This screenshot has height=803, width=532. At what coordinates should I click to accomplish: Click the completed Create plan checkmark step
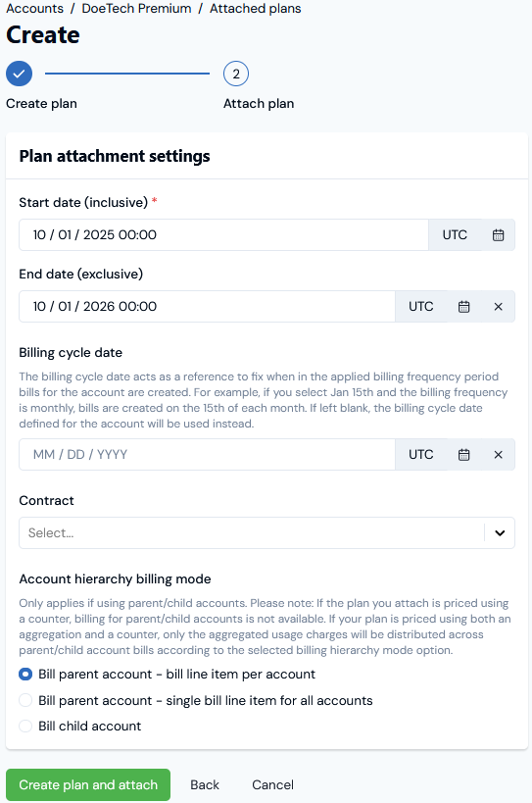coord(19,74)
